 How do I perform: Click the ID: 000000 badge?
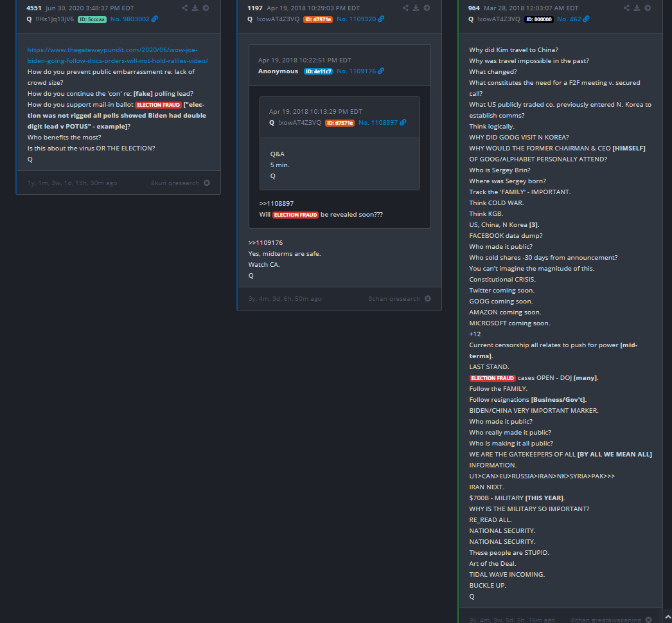[539, 19]
